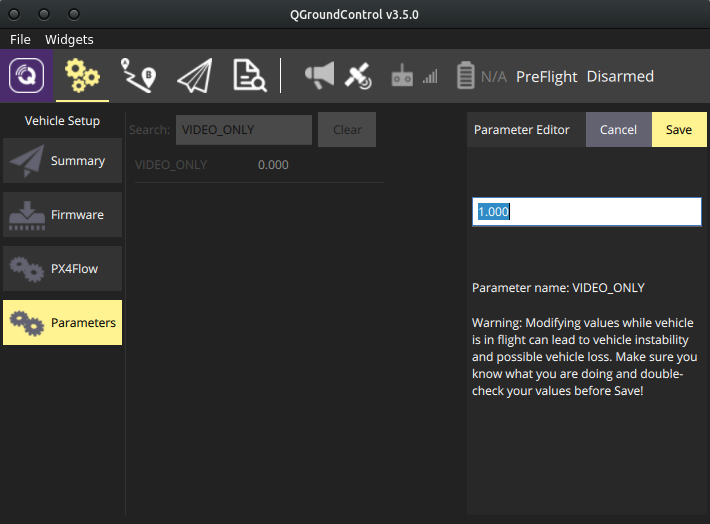Show battery status icon
710x524 pixels.
coord(465,75)
